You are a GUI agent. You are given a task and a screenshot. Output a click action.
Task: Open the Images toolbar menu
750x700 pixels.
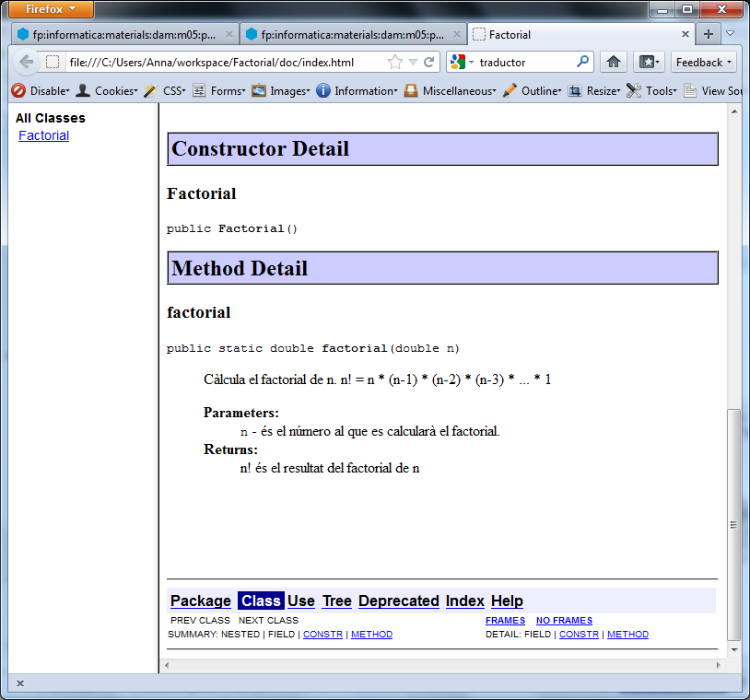(x=281, y=90)
